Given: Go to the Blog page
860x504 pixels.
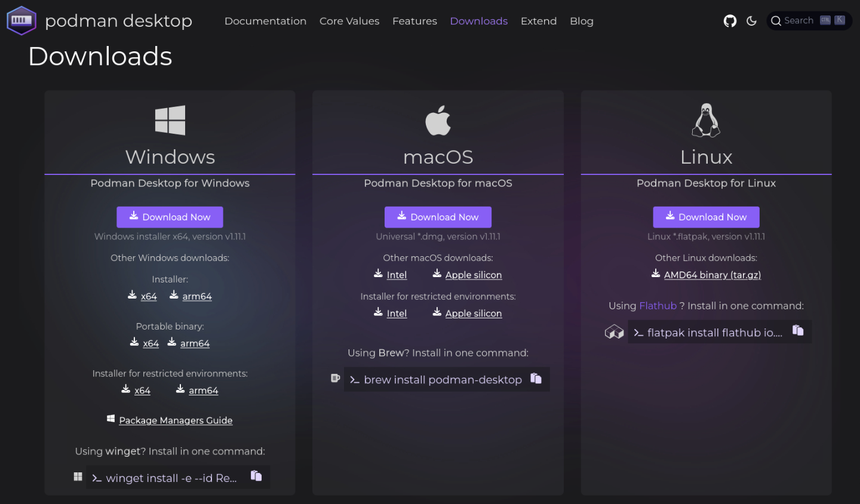Looking at the screenshot, I should 582,21.
